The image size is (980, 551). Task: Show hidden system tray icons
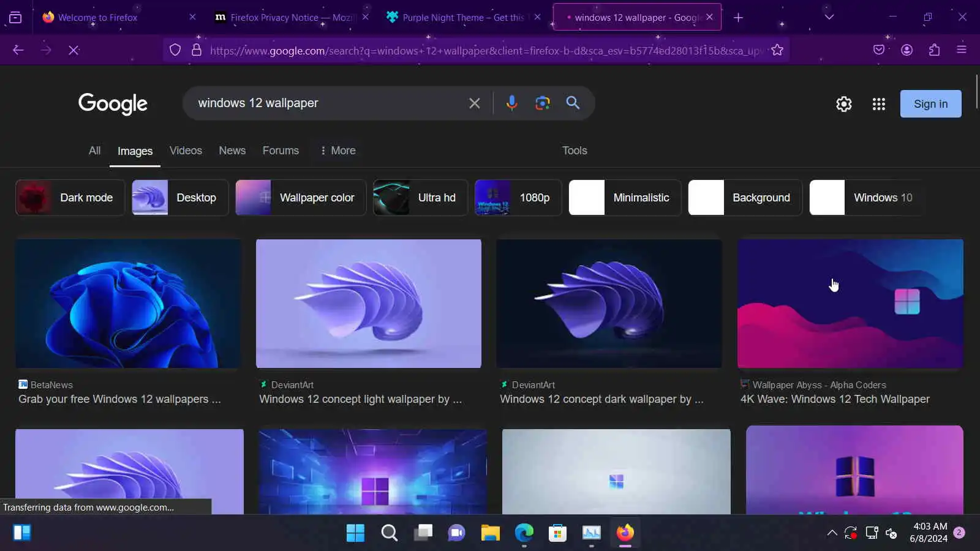(x=832, y=533)
